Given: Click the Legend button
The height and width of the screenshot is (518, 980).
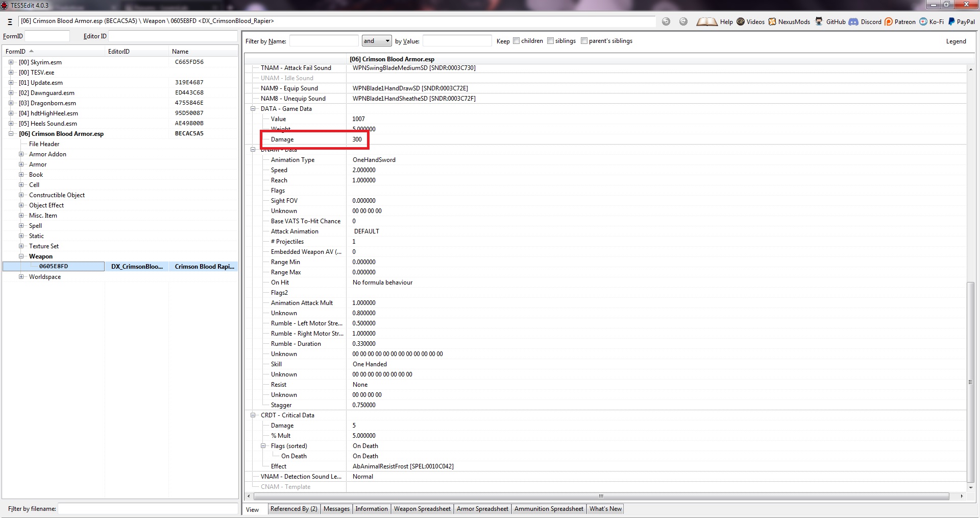Looking at the screenshot, I should tap(956, 41).
